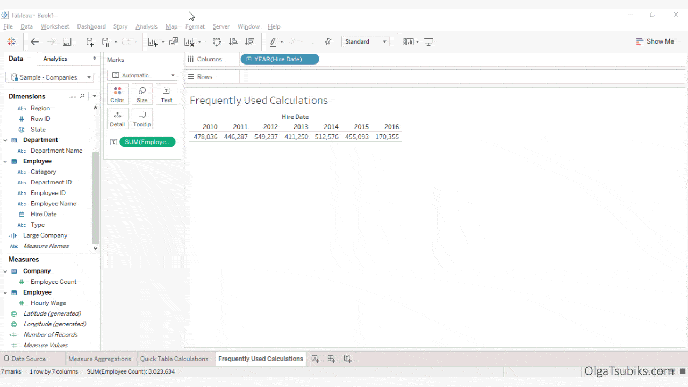The image size is (688, 387).
Task: Click the New Worksheet tab icon
Action: (315, 359)
